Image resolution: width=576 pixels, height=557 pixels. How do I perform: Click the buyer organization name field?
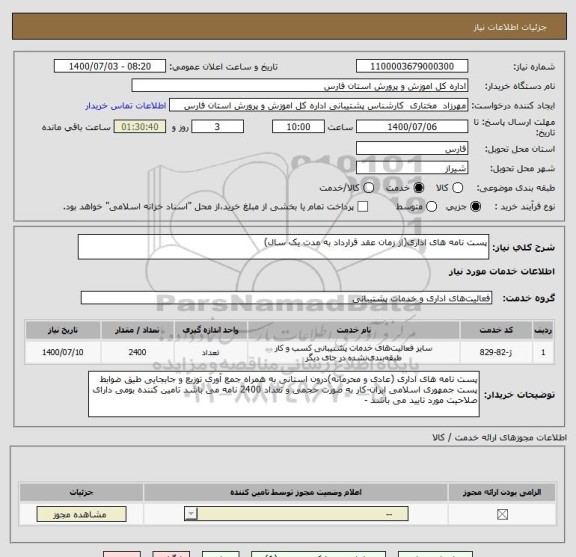point(300,86)
